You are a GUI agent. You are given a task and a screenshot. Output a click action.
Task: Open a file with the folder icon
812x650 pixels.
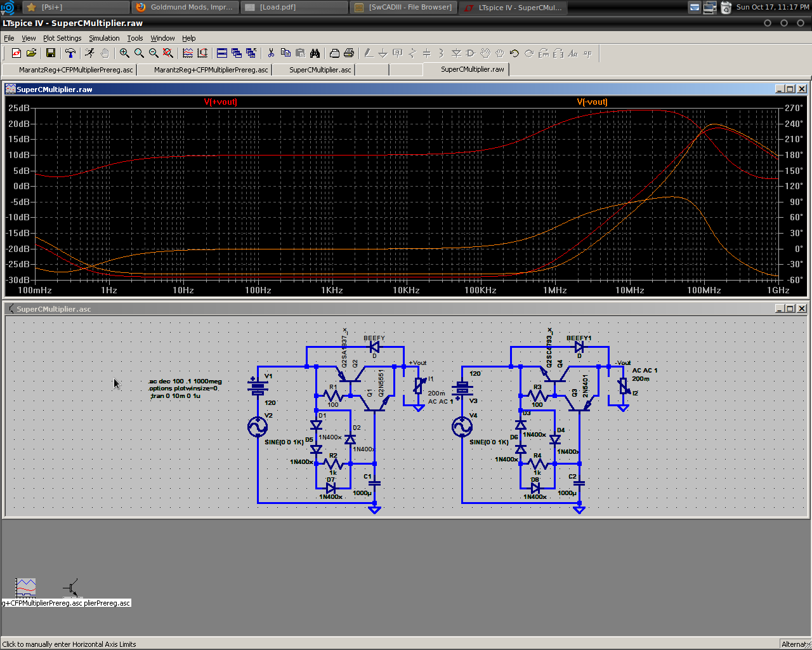(31, 53)
